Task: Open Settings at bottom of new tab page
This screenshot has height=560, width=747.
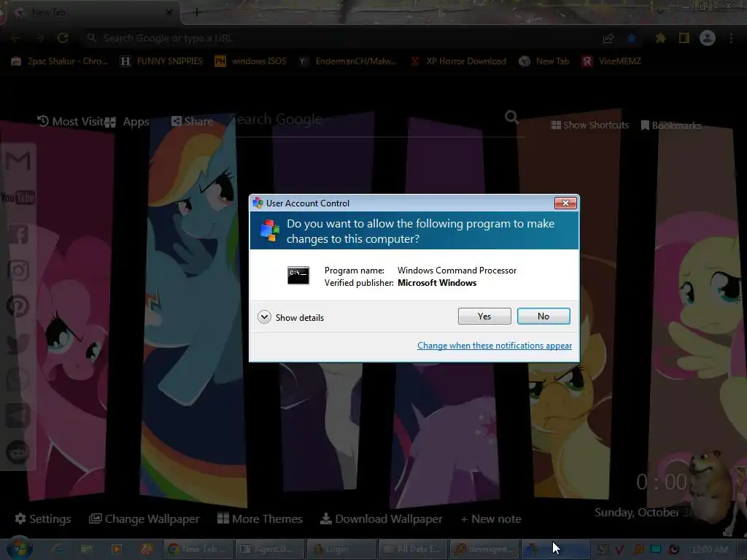Action: [43, 519]
